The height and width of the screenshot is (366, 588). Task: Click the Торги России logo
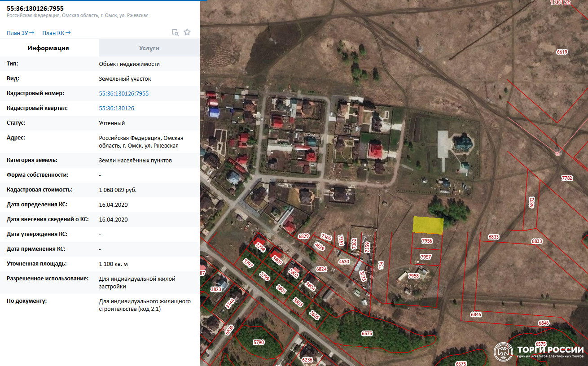click(539, 352)
